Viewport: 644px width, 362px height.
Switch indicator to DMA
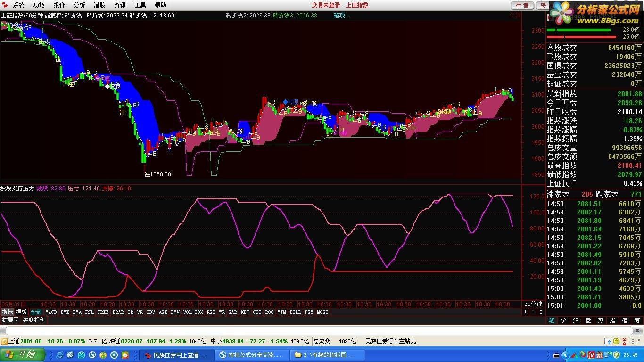[77, 312]
